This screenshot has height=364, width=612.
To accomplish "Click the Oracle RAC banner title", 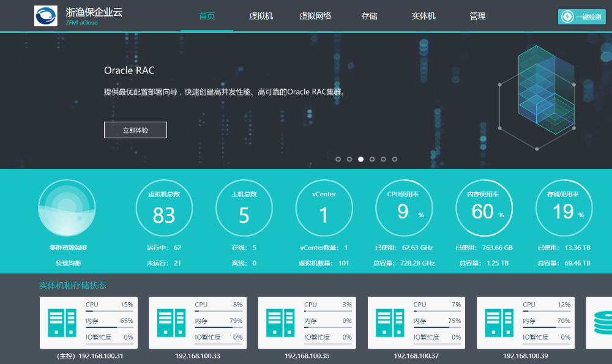I will (x=129, y=70).
